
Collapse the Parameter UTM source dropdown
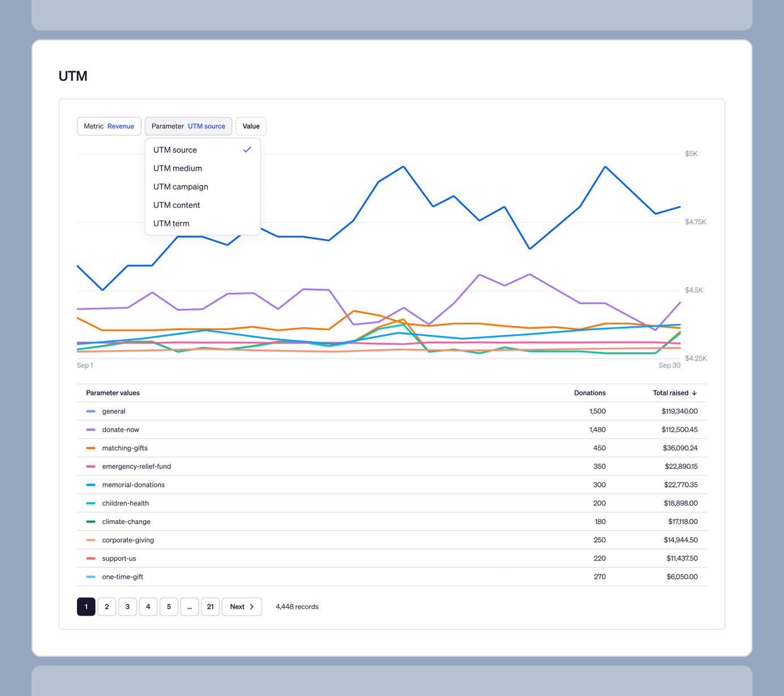[188, 126]
